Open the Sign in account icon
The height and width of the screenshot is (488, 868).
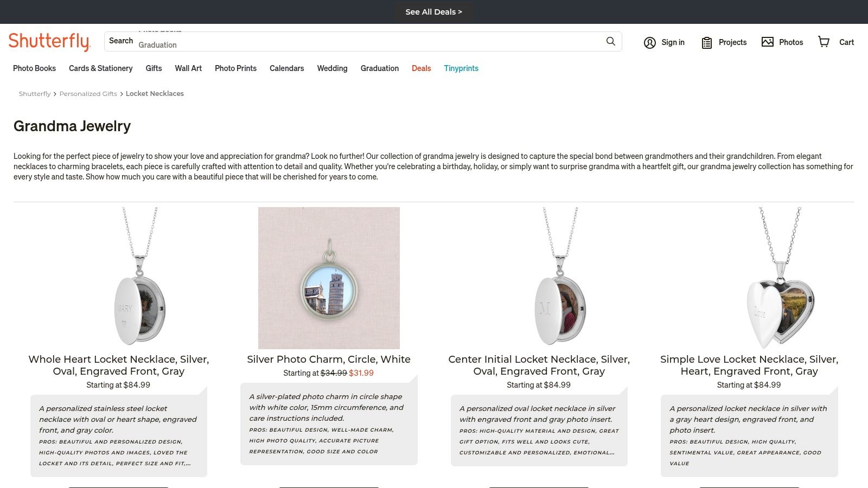point(649,42)
